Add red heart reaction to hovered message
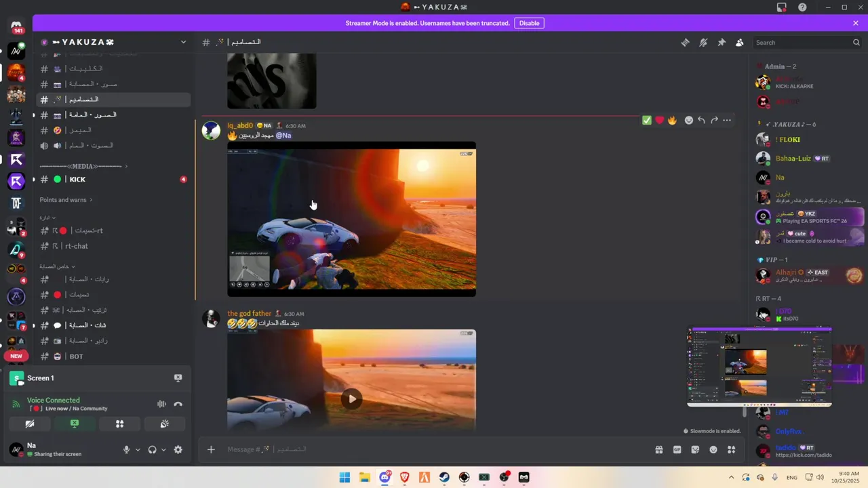This screenshot has height=488, width=868. [659, 120]
